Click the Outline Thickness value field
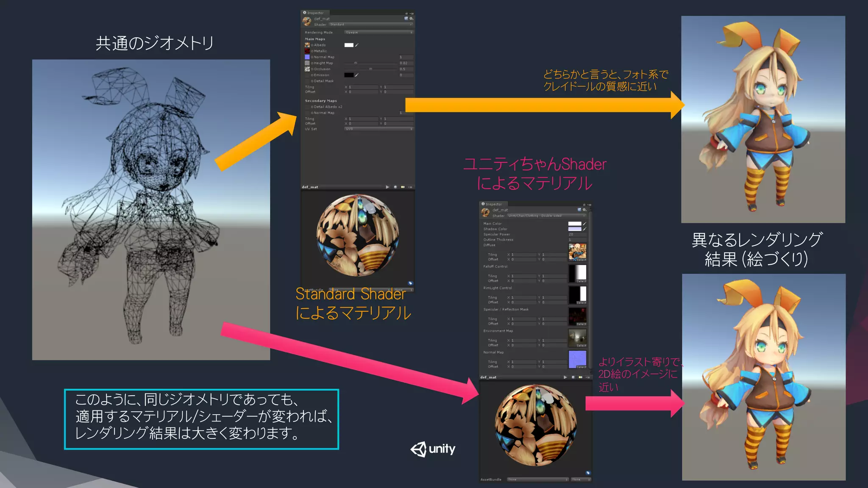The height and width of the screenshot is (488, 868). 577,240
